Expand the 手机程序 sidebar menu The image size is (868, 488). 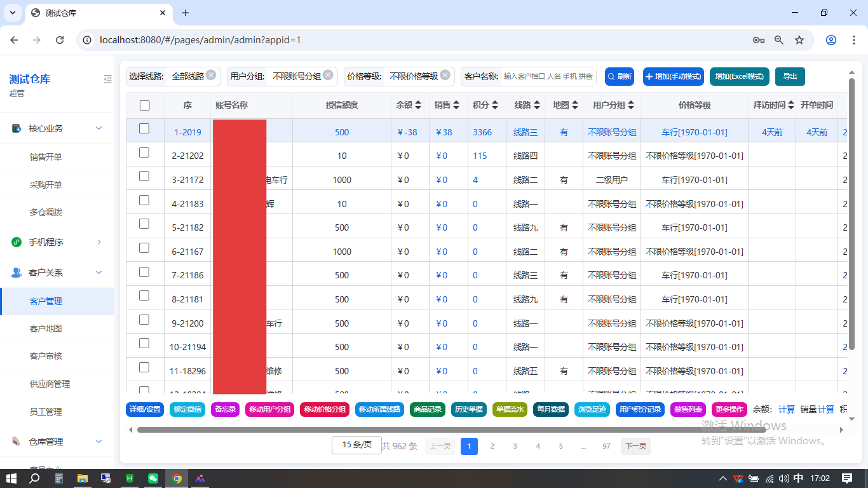click(x=98, y=242)
